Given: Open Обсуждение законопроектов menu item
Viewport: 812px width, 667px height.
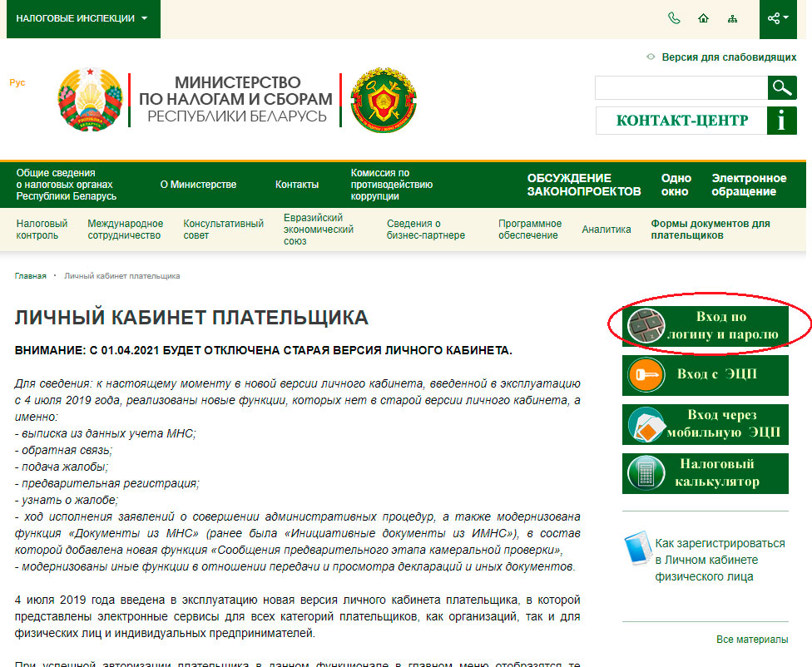Looking at the screenshot, I should (x=584, y=185).
